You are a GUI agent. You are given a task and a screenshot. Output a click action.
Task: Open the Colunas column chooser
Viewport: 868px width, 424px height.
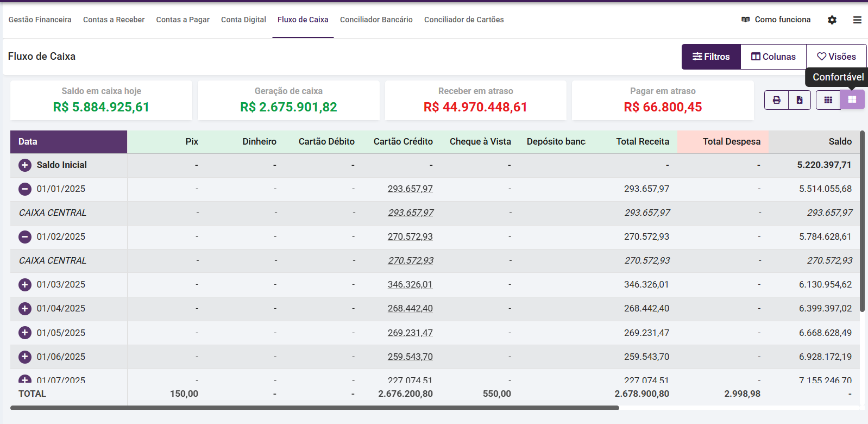[773, 57]
